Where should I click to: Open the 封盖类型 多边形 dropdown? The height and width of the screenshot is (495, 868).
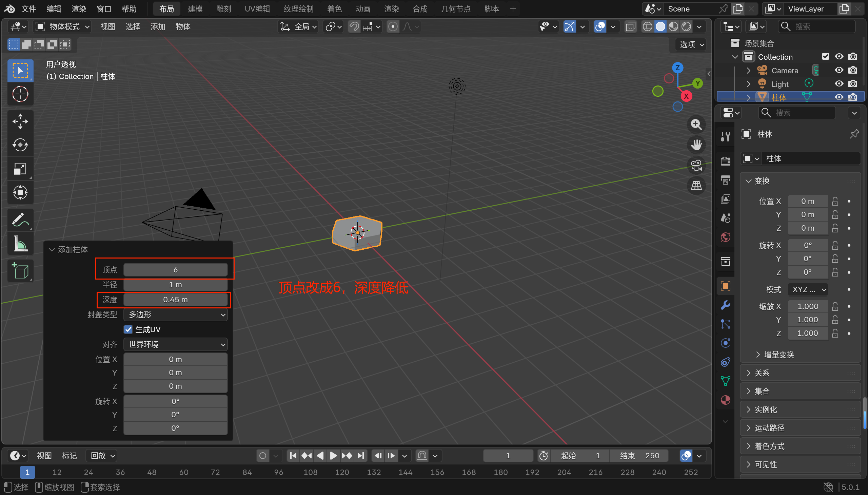click(175, 315)
